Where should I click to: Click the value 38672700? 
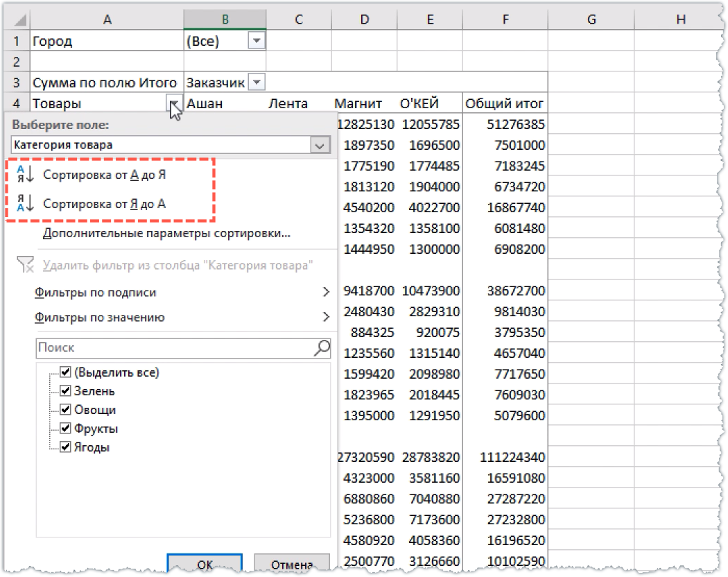[x=516, y=291]
